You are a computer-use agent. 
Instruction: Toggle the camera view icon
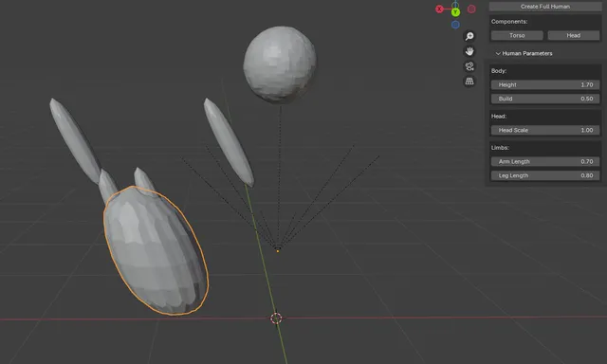(x=469, y=66)
